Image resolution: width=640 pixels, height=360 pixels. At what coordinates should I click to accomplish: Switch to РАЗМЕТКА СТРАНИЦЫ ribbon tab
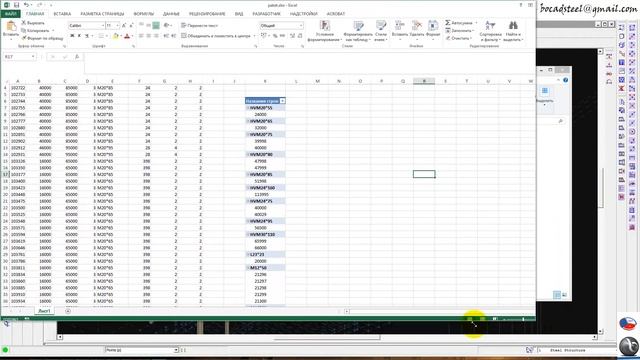point(102,14)
